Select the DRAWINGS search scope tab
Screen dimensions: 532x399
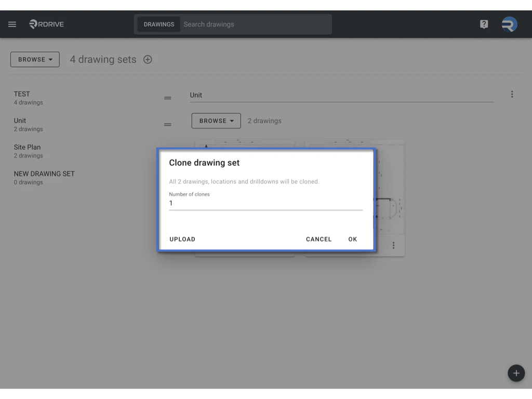click(x=159, y=24)
